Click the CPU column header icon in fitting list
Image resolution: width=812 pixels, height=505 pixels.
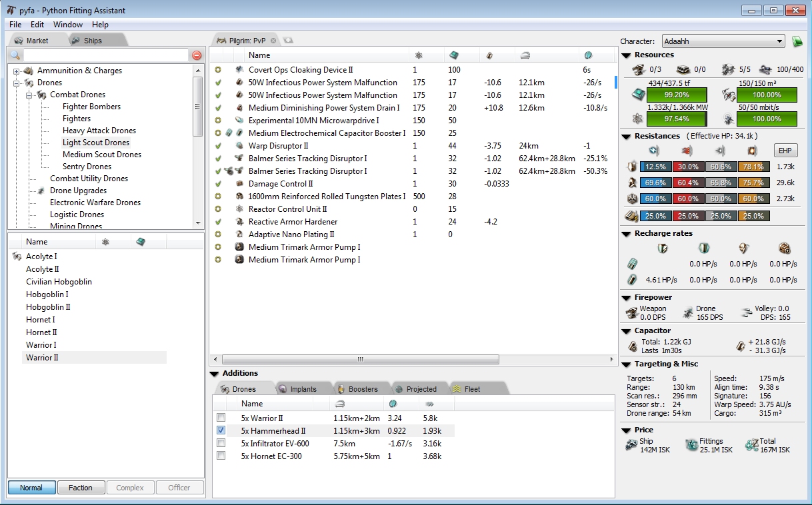(454, 55)
